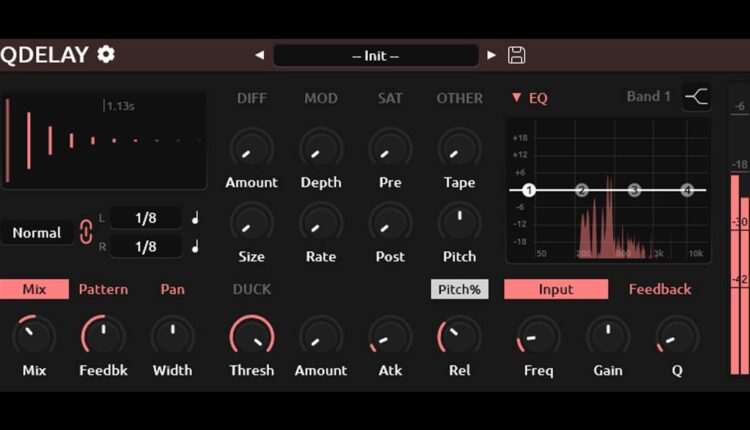Click the output level meter
The width and height of the screenshot is (750, 430).
pyautogui.click(x=739, y=230)
